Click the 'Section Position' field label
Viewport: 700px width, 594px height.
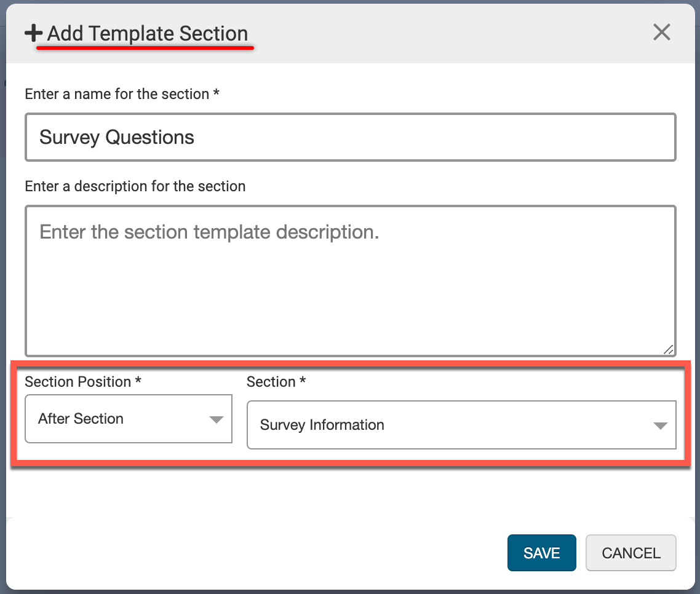pos(78,382)
